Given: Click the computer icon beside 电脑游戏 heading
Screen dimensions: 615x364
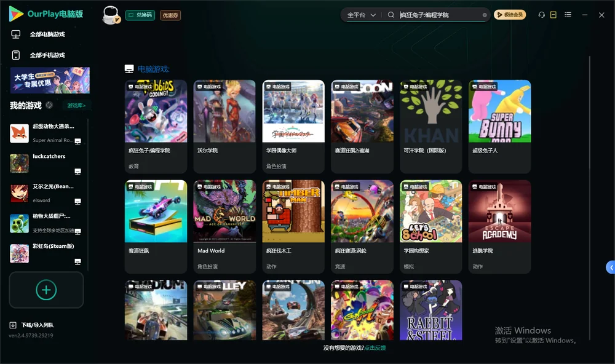Looking at the screenshot, I should click(129, 69).
